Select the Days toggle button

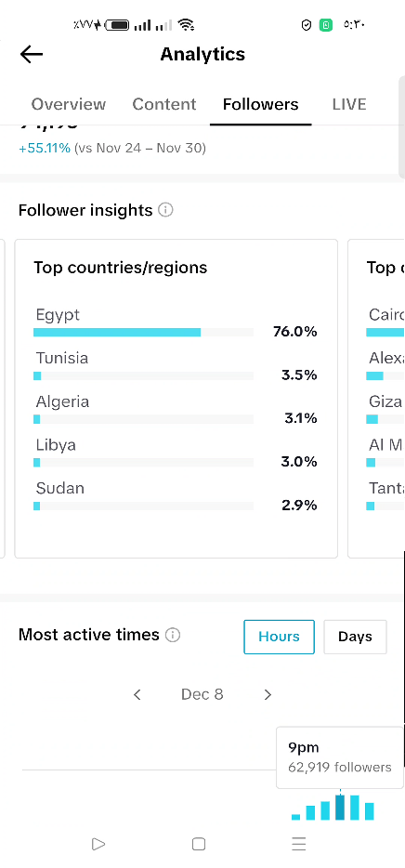tap(355, 637)
